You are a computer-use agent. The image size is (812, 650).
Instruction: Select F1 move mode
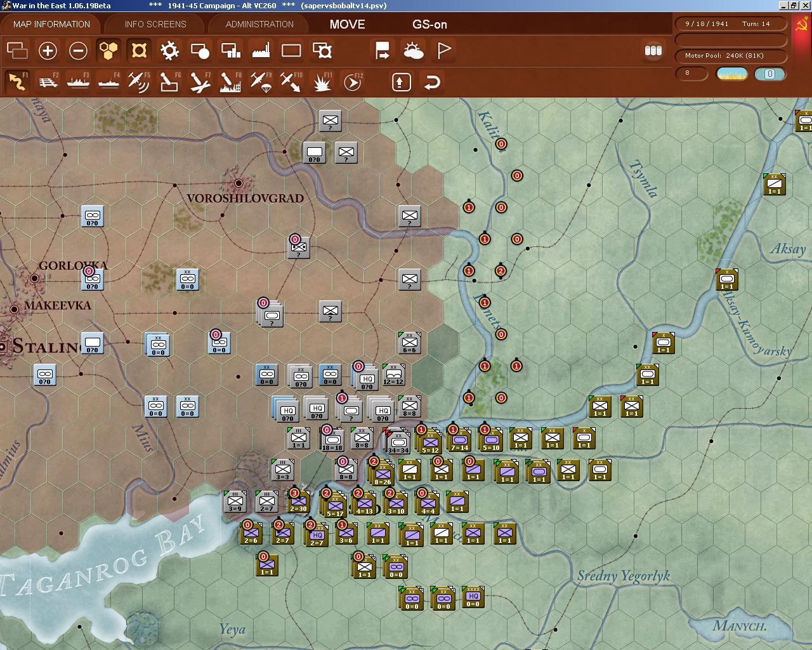tap(17, 82)
